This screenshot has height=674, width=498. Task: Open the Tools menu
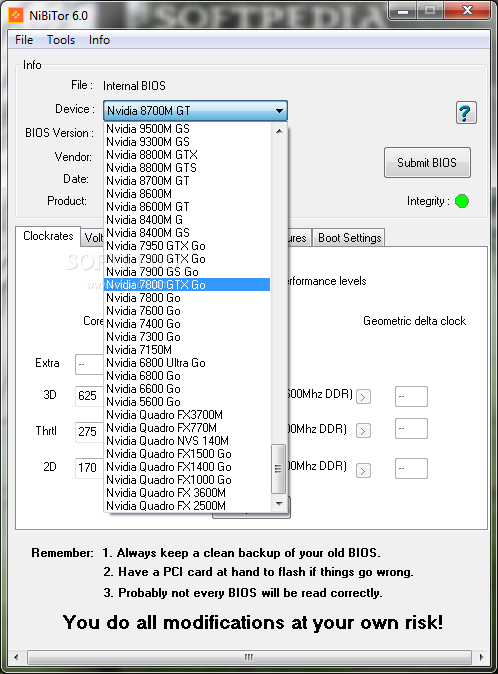[x=61, y=40]
